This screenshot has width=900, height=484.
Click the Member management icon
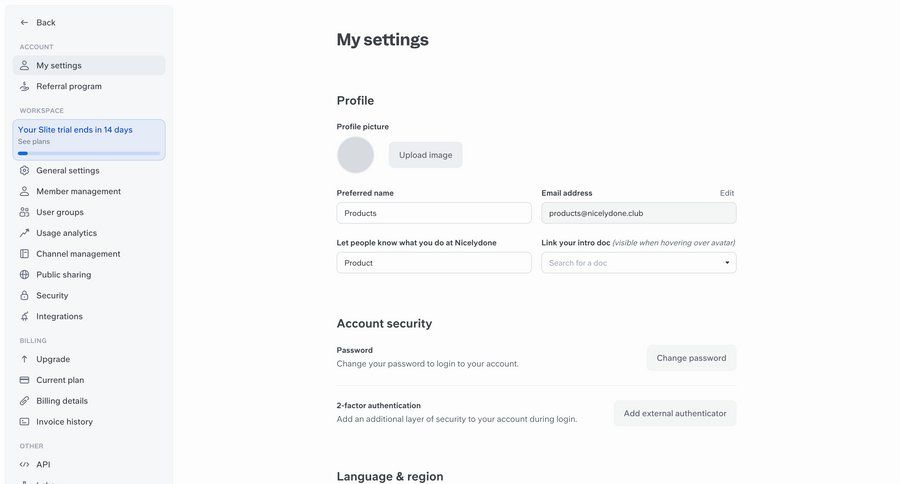point(25,191)
